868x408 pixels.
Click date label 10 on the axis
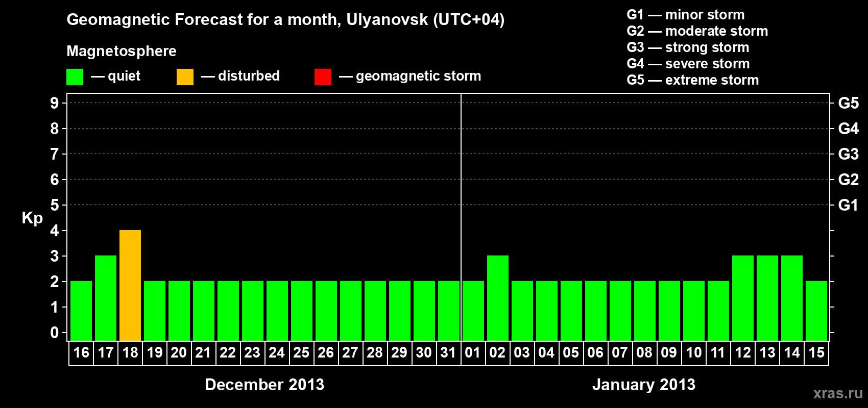click(x=694, y=352)
